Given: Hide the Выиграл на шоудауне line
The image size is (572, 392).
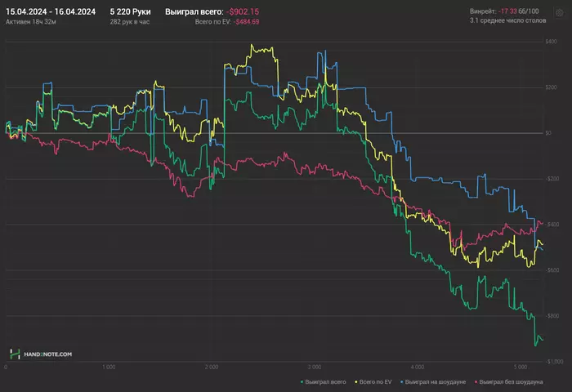Looking at the screenshot, I should 436,381.
